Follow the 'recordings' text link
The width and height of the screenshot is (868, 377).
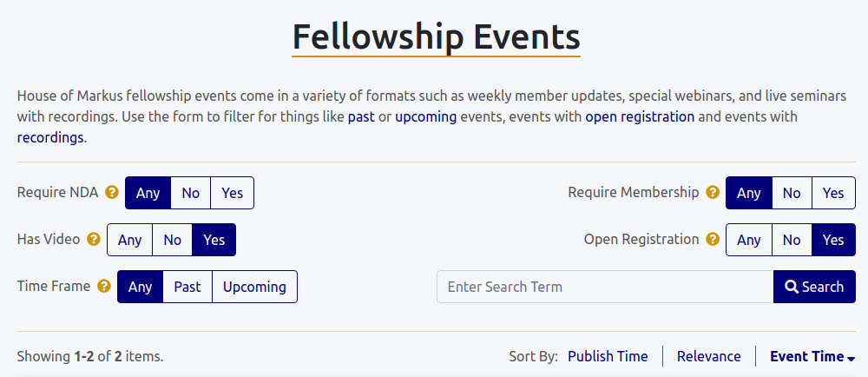(50, 137)
